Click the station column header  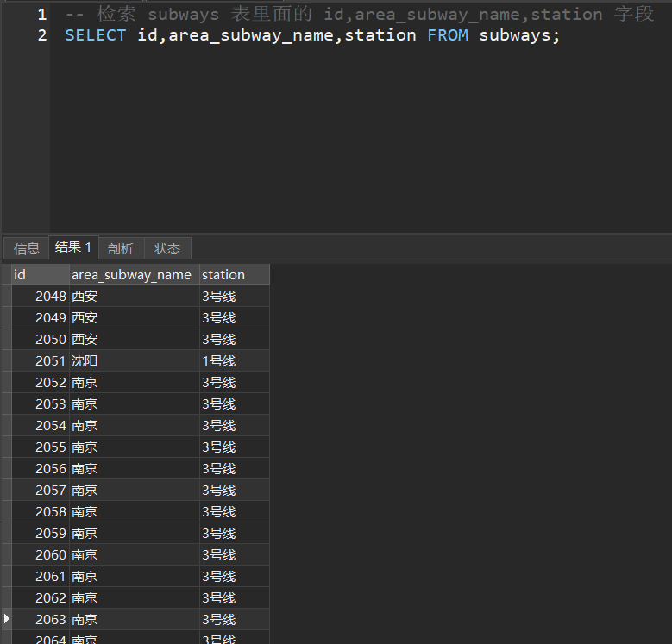click(x=235, y=274)
